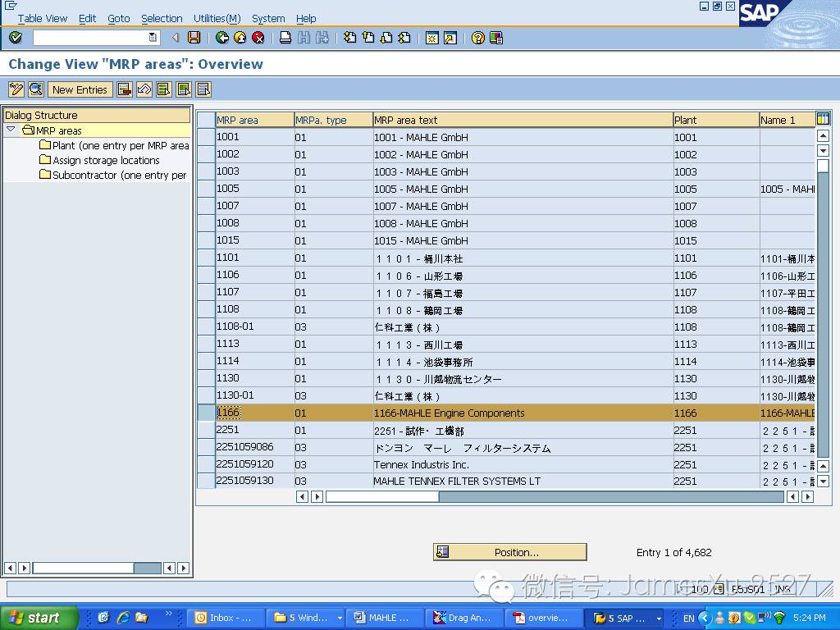The height and width of the screenshot is (630, 840).
Task: Click the status bar list icon beside 100
Action: [719, 589]
